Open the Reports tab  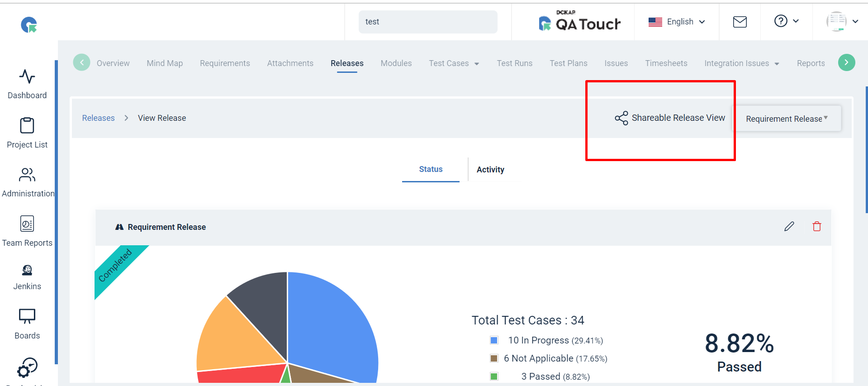811,63
